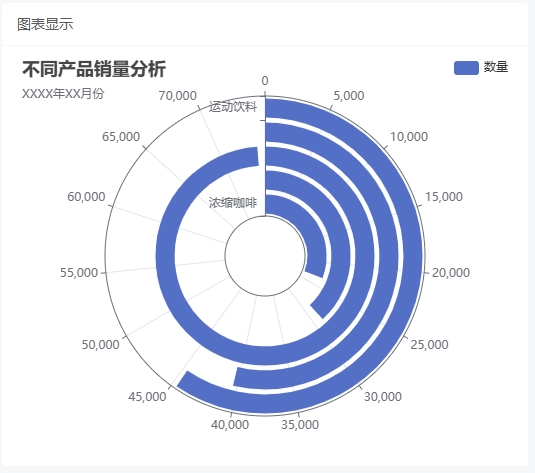This screenshot has width=535, height=473.
Task: Click the 30,000 axis tick label
Action: (x=382, y=397)
